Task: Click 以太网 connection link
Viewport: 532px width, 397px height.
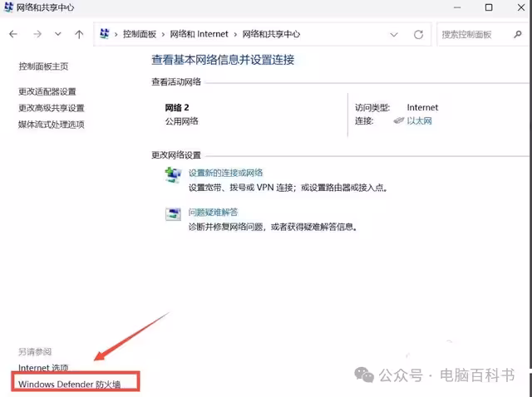Action: pyautogui.click(x=419, y=121)
